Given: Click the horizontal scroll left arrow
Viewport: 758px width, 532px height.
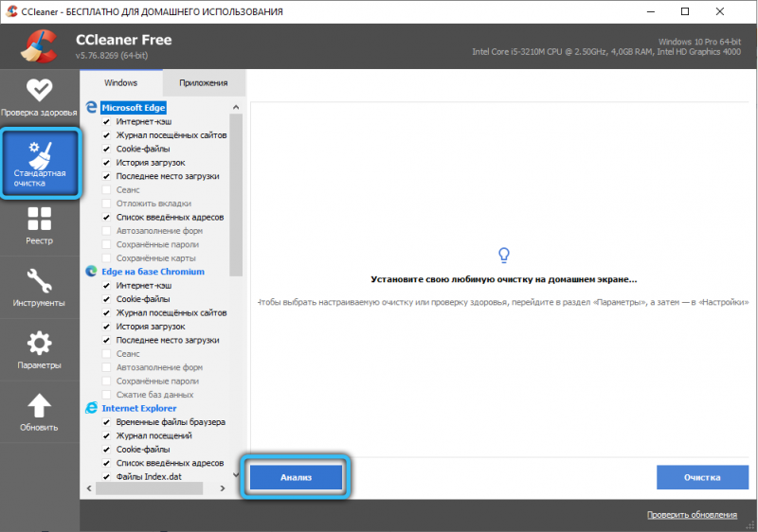Looking at the screenshot, I should [x=89, y=488].
